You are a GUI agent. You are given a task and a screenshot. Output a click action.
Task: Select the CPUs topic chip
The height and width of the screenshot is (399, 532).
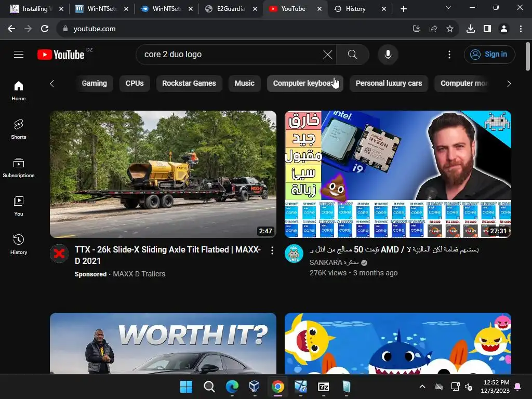click(135, 84)
